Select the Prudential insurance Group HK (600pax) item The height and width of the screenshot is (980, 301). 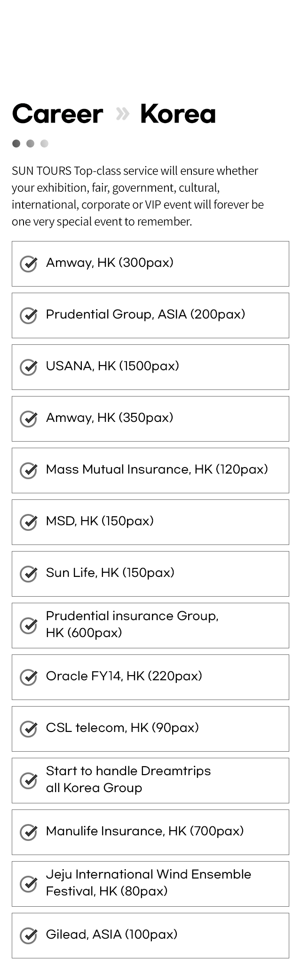pos(150,625)
